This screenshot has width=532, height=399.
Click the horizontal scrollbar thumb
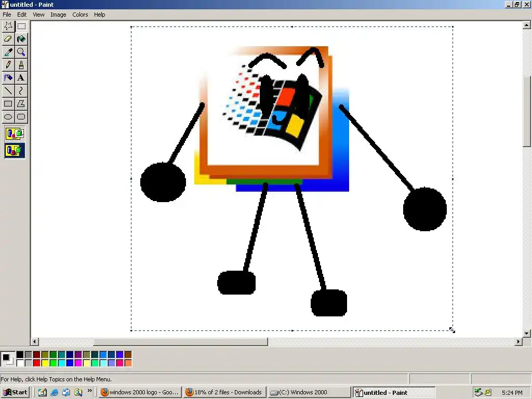pos(180,342)
